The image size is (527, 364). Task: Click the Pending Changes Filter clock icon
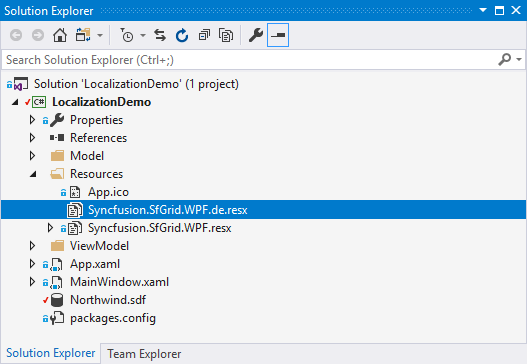tap(127, 35)
